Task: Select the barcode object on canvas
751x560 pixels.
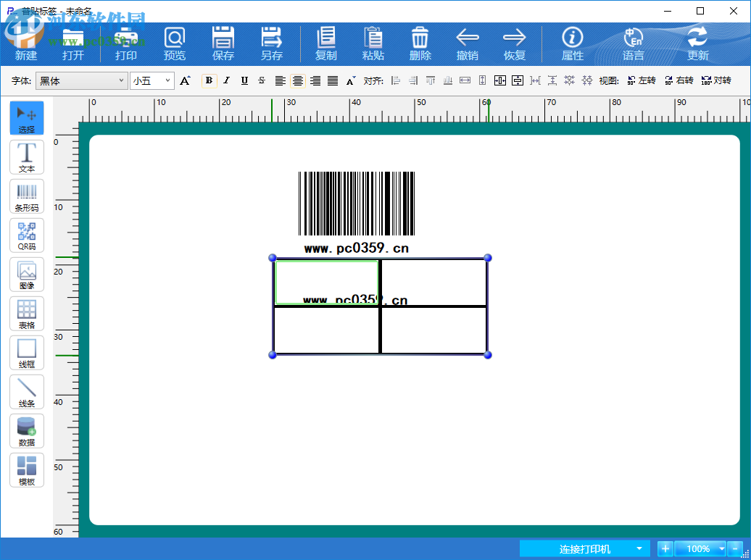Action: [x=357, y=204]
